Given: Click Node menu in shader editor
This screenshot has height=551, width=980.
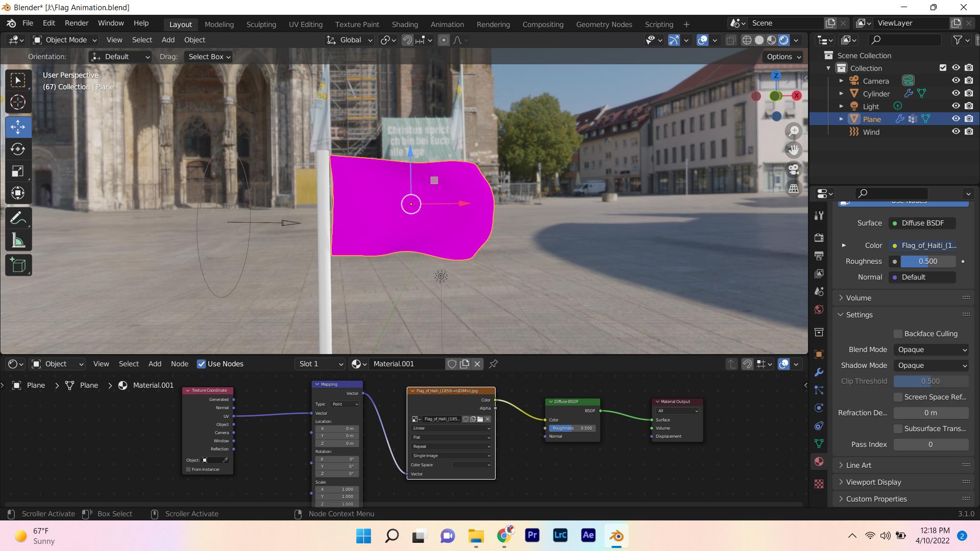Looking at the screenshot, I should pyautogui.click(x=179, y=363).
